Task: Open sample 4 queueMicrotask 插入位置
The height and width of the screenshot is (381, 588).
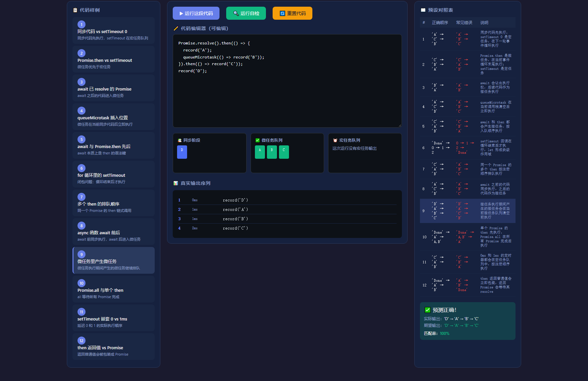Action: pos(114,117)
